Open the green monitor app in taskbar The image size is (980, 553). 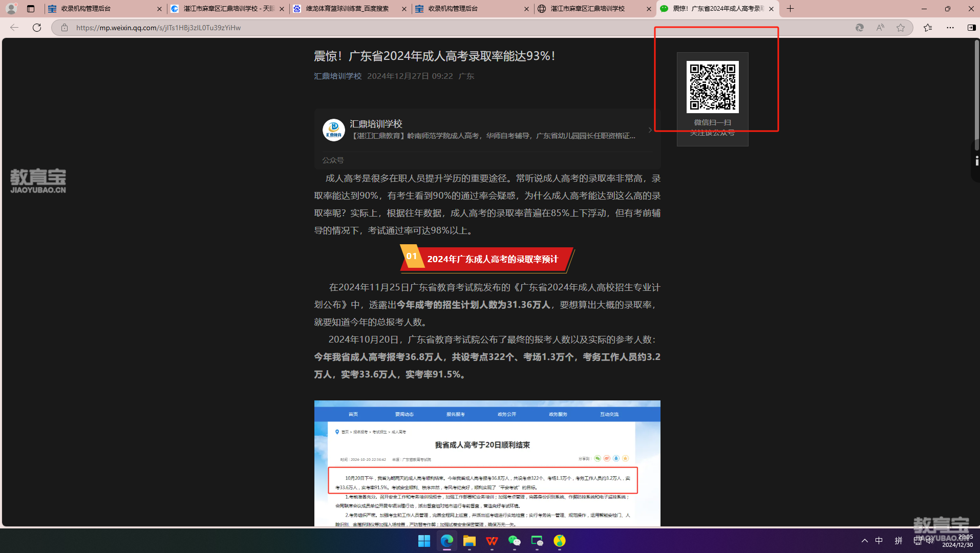coord(537,541)
